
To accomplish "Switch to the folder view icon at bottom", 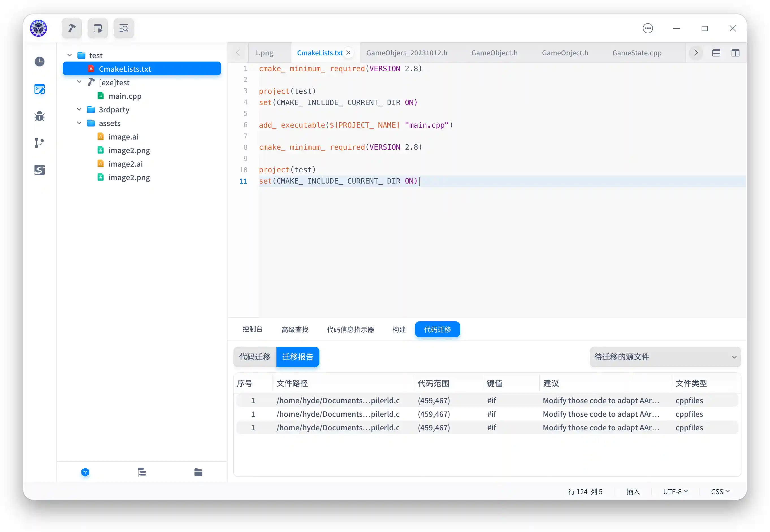I will tap(198, 472).
